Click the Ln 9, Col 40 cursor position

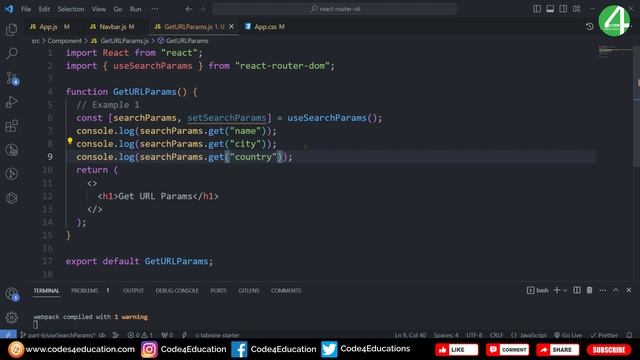point(410,335)
